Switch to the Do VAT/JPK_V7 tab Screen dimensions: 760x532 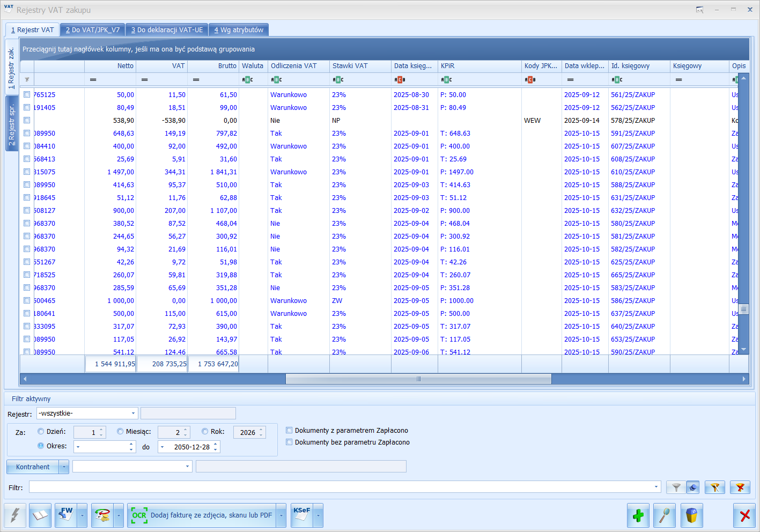pyautogui.click(x=92, y=30)
